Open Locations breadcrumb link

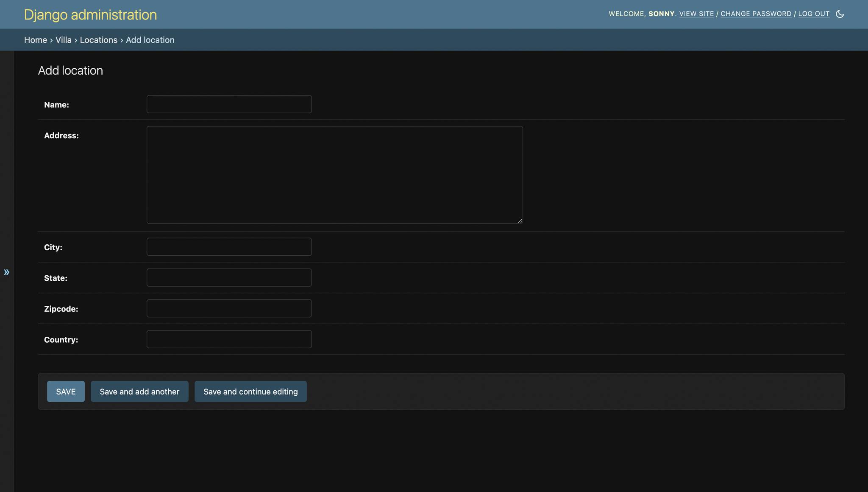pos(99,40)
